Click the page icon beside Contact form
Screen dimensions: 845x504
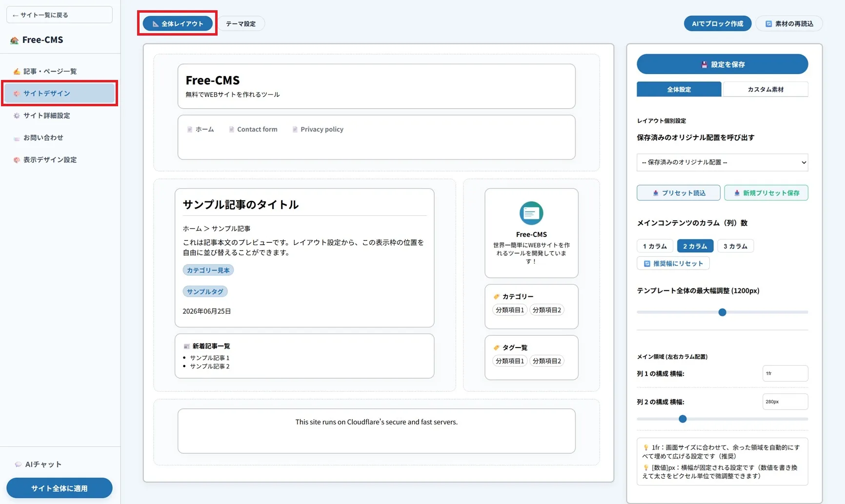tap(231, 129)
